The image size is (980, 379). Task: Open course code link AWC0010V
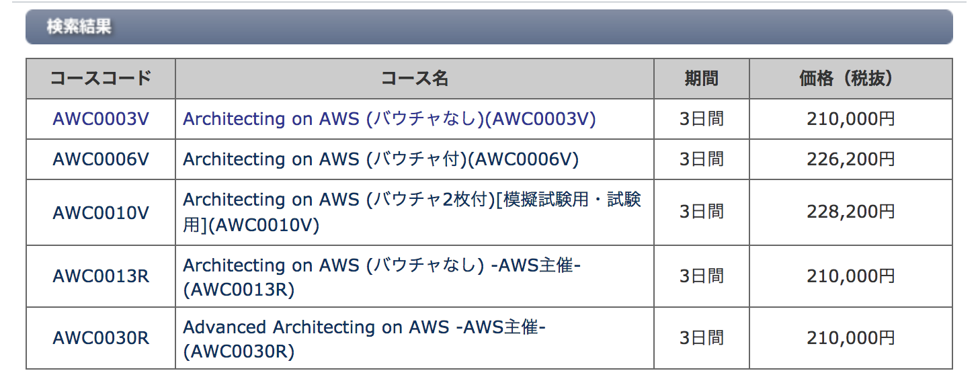[101, 212]
